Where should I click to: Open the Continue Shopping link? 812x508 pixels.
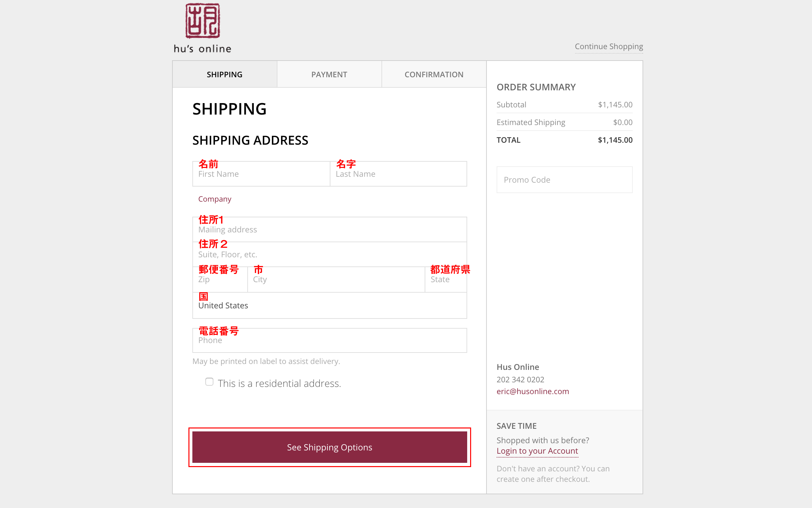point(609,46)
